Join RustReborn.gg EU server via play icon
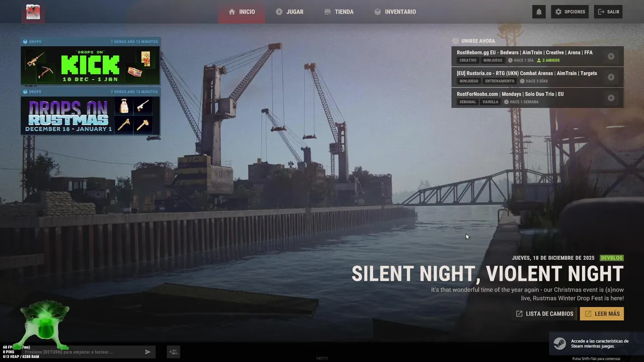 (611, 56)
